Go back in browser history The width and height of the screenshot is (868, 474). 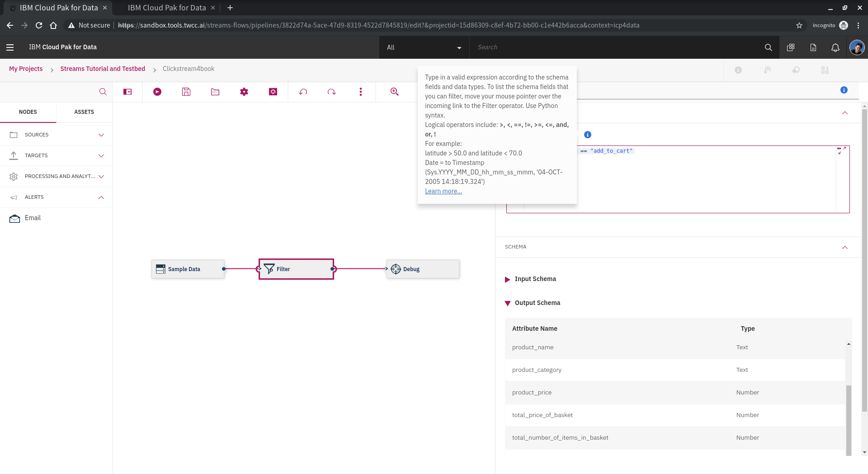pos(10,25)
